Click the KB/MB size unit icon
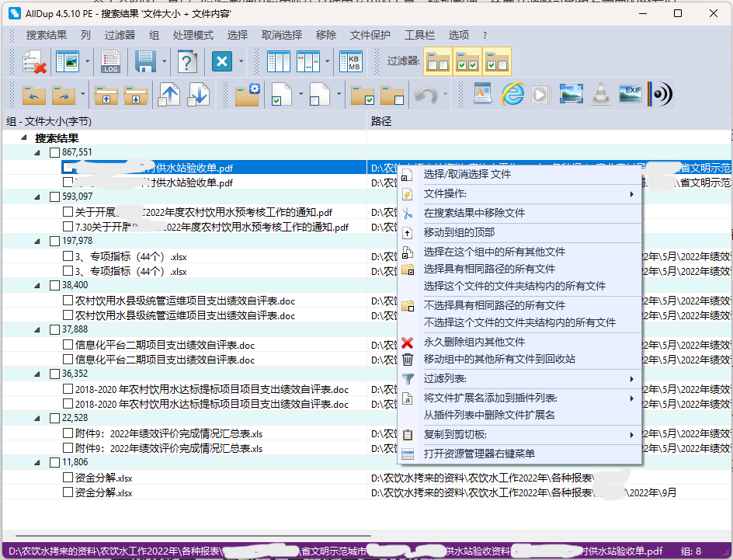The image size is (733, 560). pos(351,61)
